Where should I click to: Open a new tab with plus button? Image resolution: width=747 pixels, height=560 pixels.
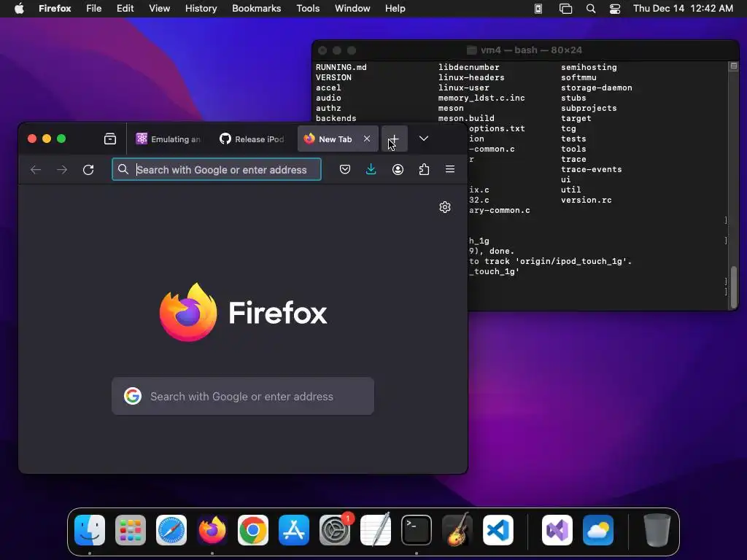(394, 139)
